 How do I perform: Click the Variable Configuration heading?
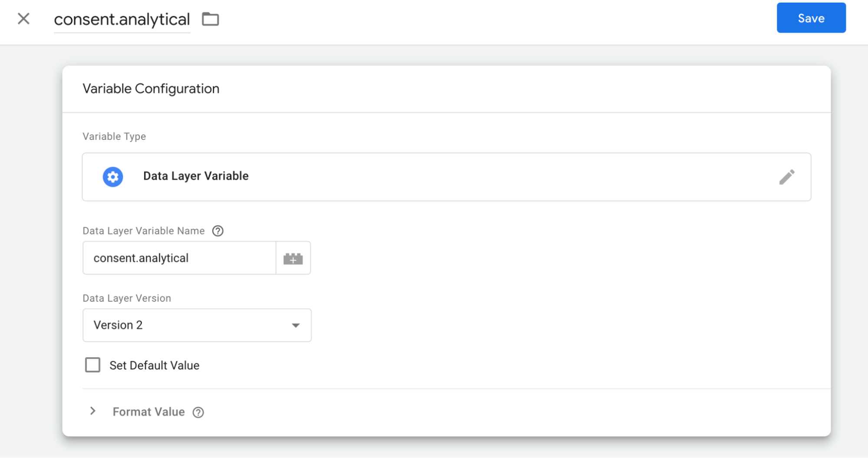pos(151,89)
